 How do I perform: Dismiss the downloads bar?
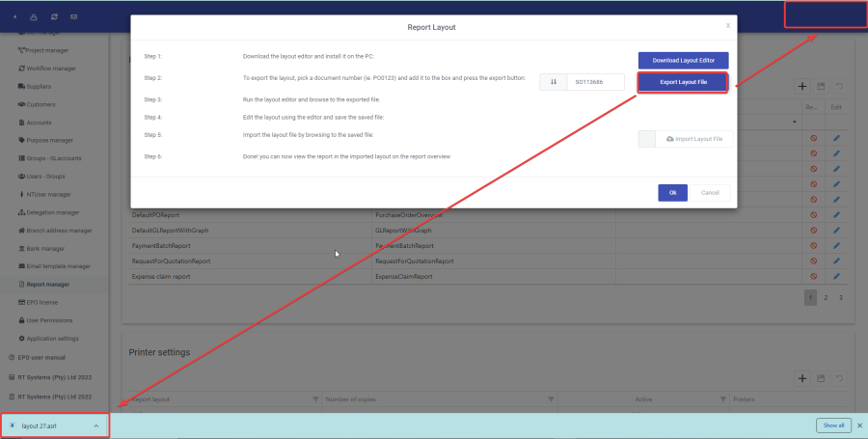(x=859, y=425)
